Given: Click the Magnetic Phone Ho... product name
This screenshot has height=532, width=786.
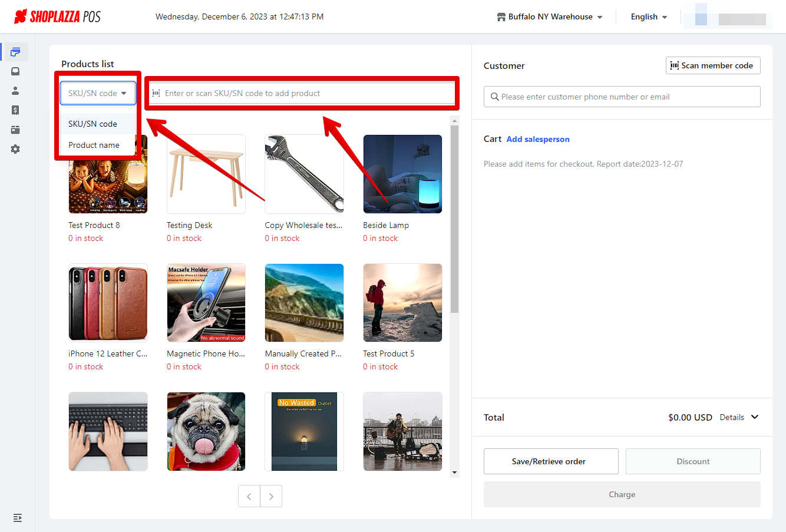Looking at the screenshot, I should point(206,353).
